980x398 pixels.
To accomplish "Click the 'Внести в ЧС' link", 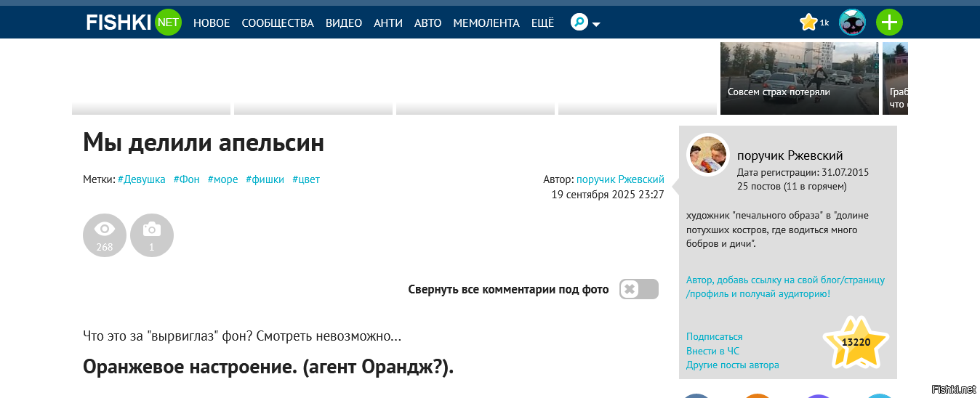I will tap(712, 351).
